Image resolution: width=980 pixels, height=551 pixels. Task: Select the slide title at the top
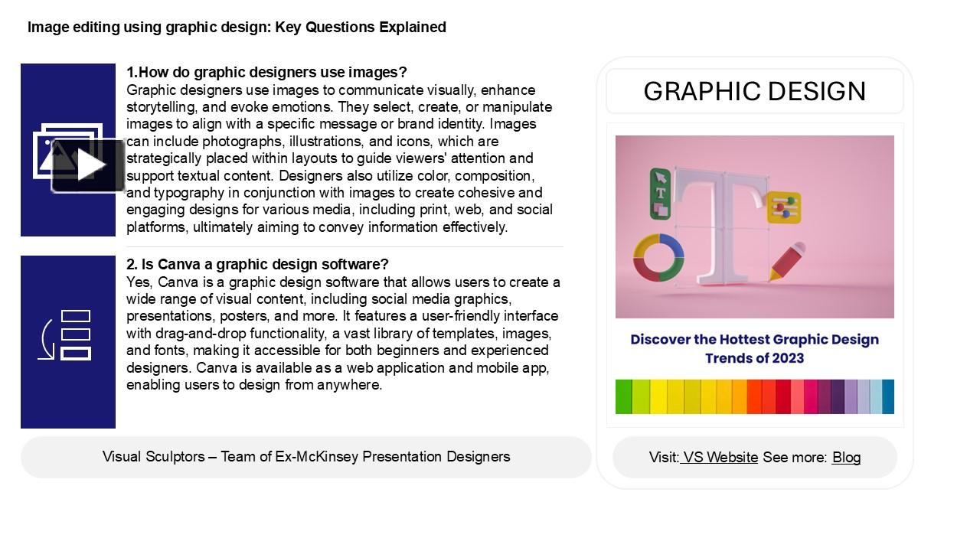(x=236, y=27)
